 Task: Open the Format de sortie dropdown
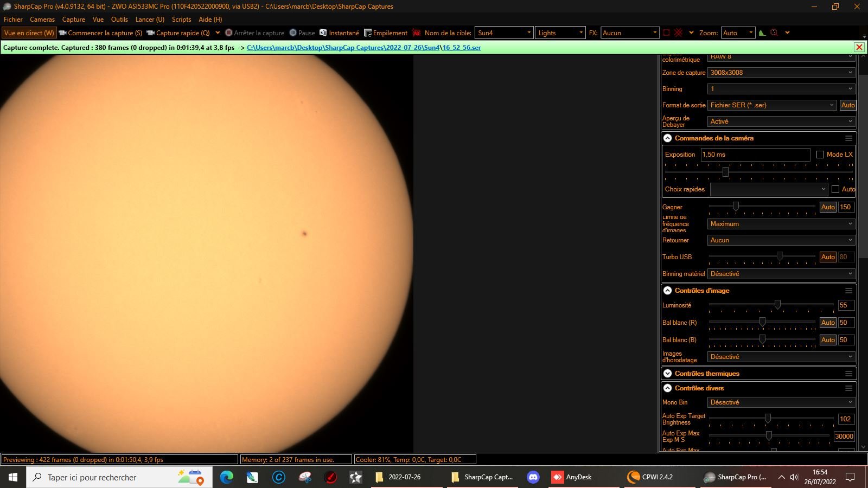pos(773,105)
